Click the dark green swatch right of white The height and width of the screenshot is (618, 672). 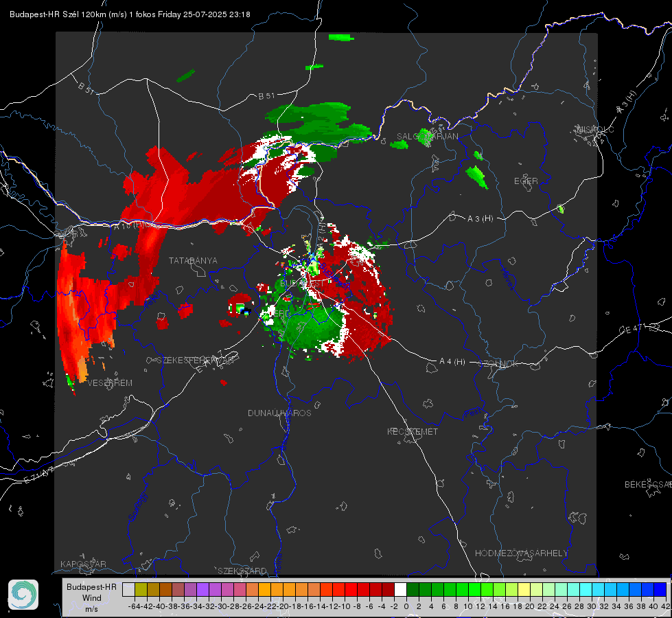413,589
